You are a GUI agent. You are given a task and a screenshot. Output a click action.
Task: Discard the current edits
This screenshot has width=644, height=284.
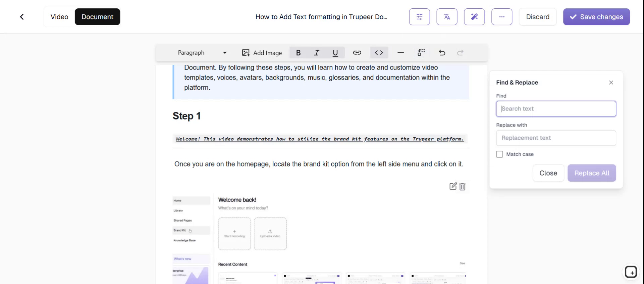[538, 17]
